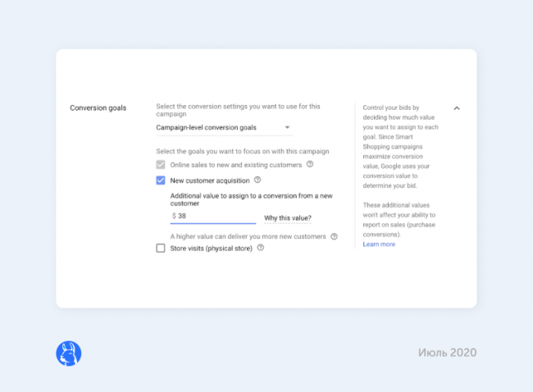Collapse the Conversion goals section chevron
This screenshot has height=392, width=533.
(457, 108)
